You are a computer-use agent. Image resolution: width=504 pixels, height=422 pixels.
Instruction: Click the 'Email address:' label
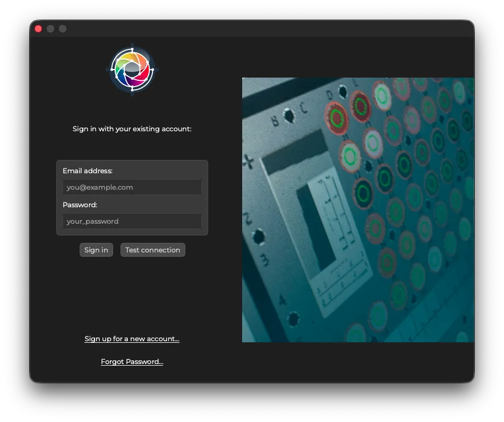coord(88,171)
